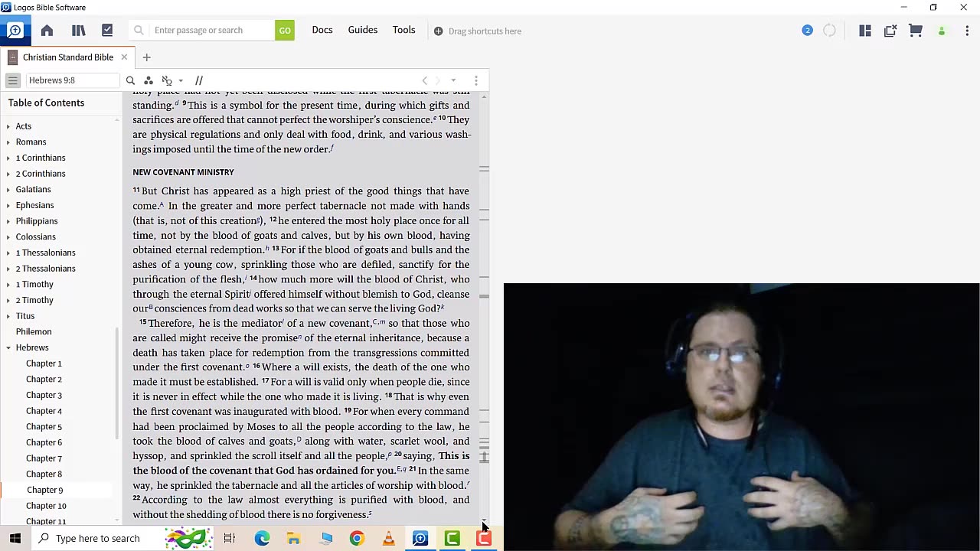The width and height of the screenshot is (980, 551).
Task: Open Hebrews Chapter 10
Action: coord(46,506)
